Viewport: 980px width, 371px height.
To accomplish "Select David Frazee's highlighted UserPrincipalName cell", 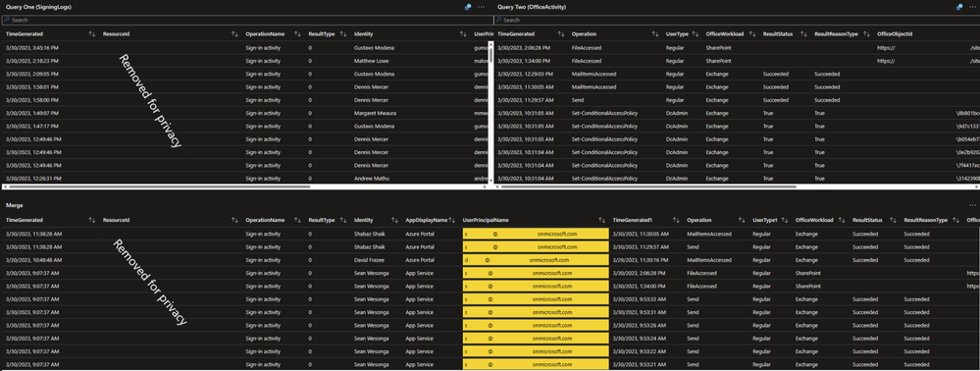I will 536,260.
